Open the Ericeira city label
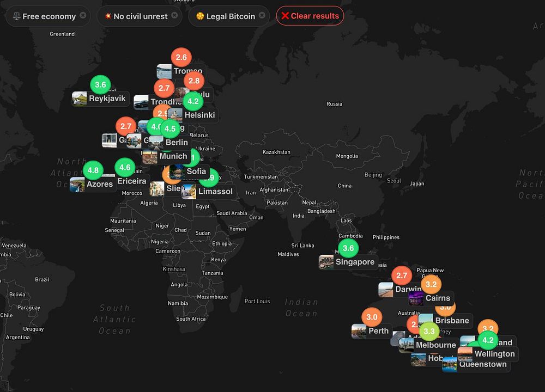 coord(132,181)
